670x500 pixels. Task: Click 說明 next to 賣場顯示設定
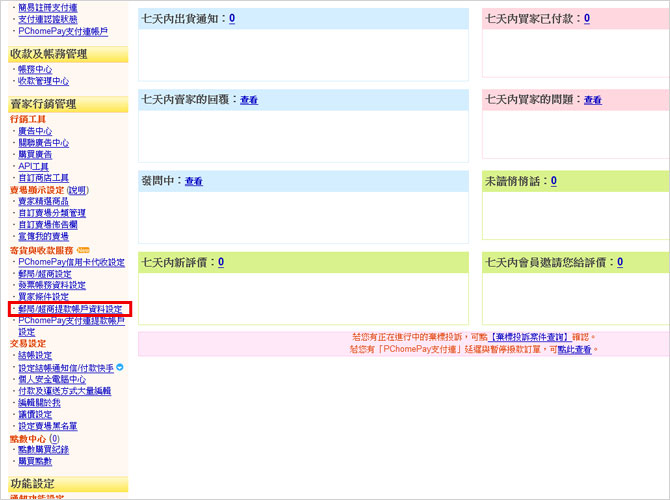pos(77,189)
